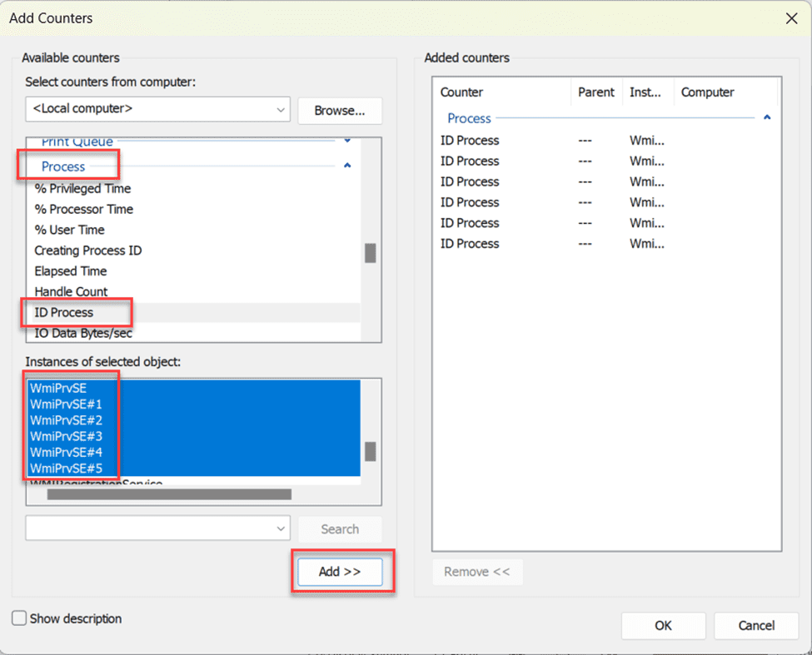Select the Elapsed Time counter
This screenshot has height=655, width=812.
(x=70, y=270)
